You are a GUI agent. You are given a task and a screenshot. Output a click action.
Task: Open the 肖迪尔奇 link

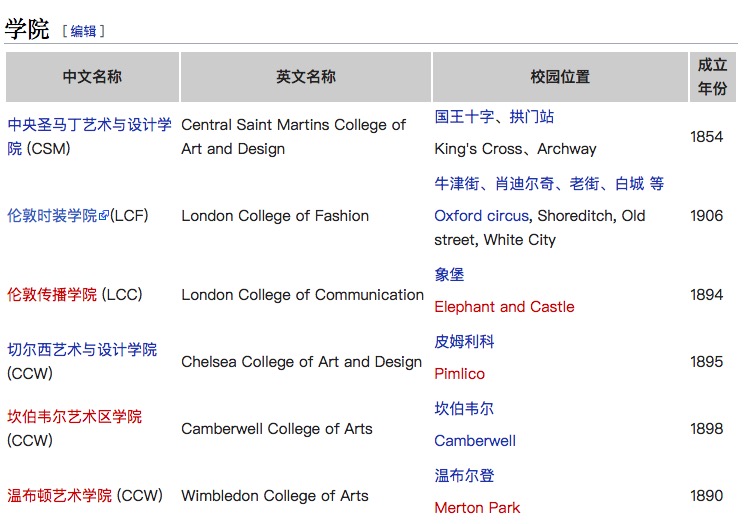coord(524,184)
